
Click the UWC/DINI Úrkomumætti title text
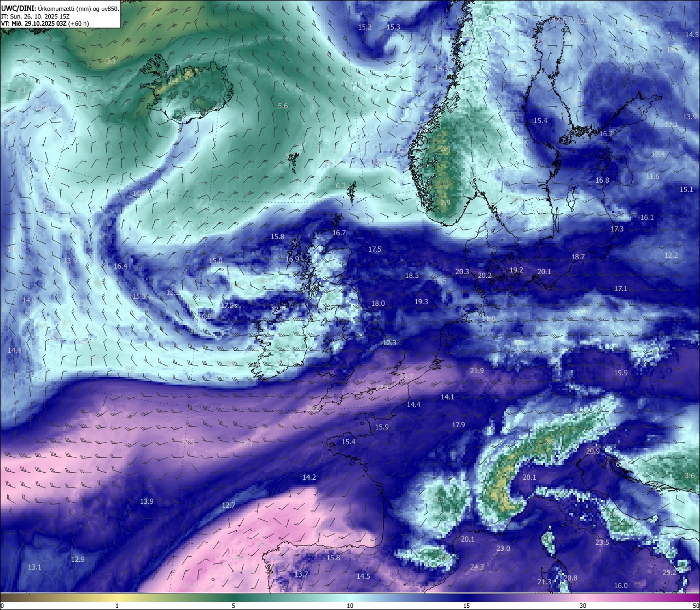point(60,8)
